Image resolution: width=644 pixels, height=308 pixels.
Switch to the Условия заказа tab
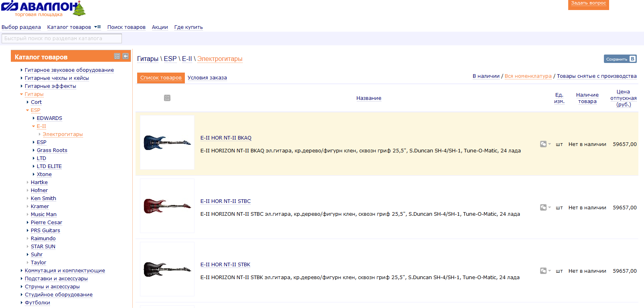[x=207, y=78]
